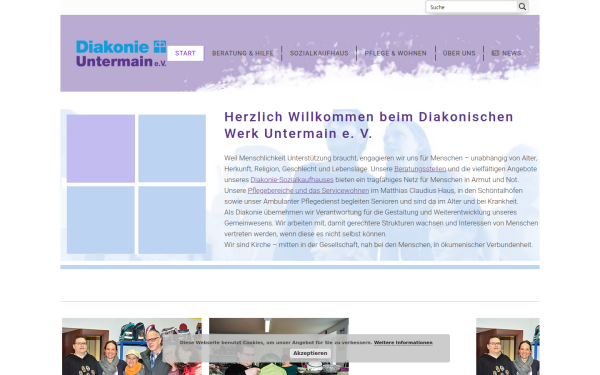Open the PFLEGE & WOHNEN menu

pos(395,53)
